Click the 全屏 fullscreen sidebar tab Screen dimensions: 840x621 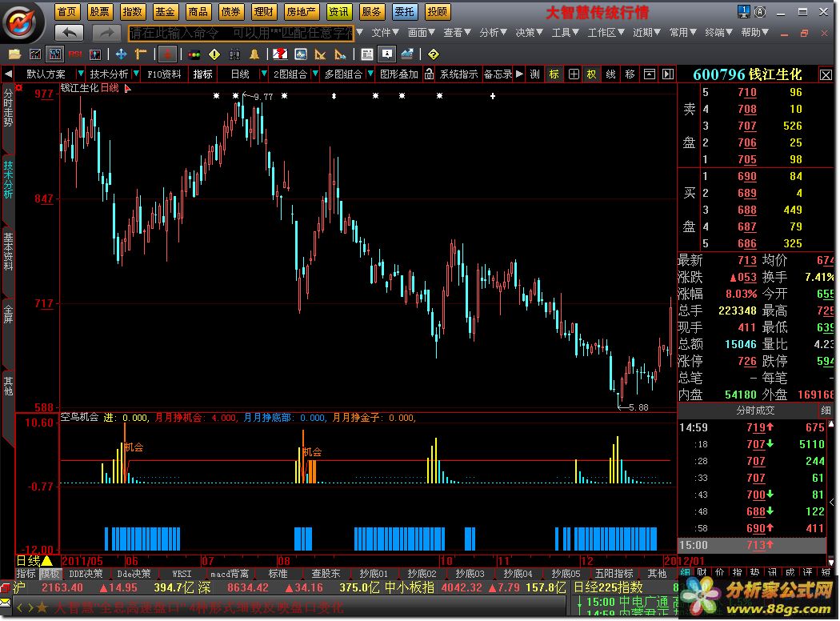[x=8, y=314]
